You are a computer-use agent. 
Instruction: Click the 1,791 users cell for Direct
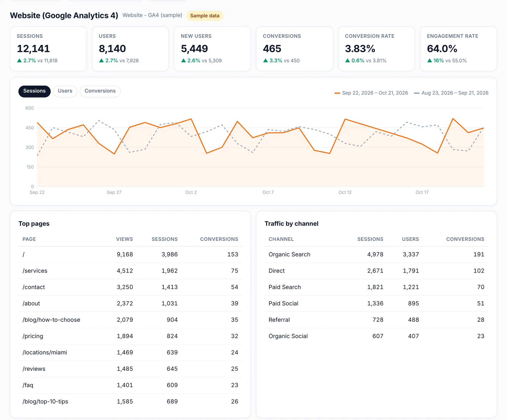[x=411, y=271]
